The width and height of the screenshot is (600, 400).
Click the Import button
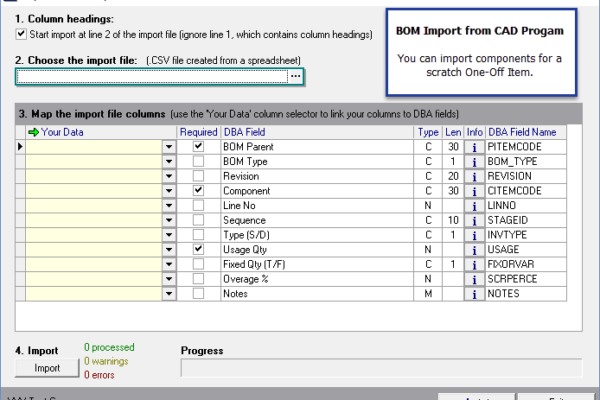tap(47, 368)
